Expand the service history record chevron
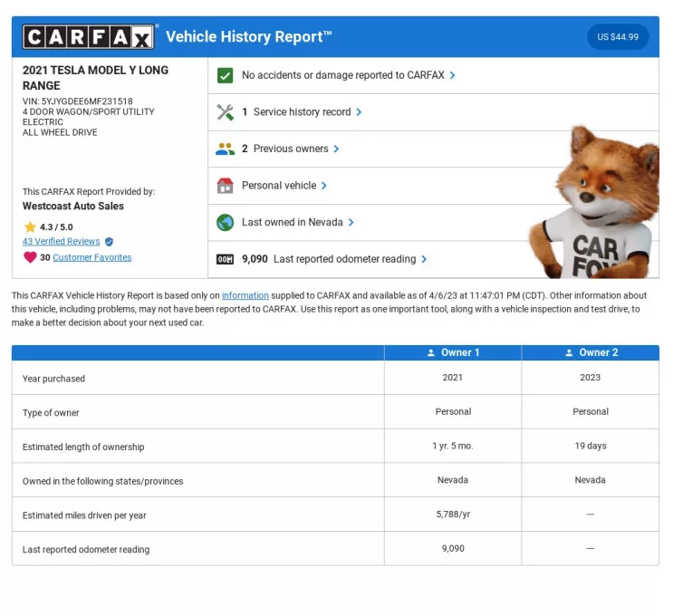673x616 pixels. coord(360,112)
